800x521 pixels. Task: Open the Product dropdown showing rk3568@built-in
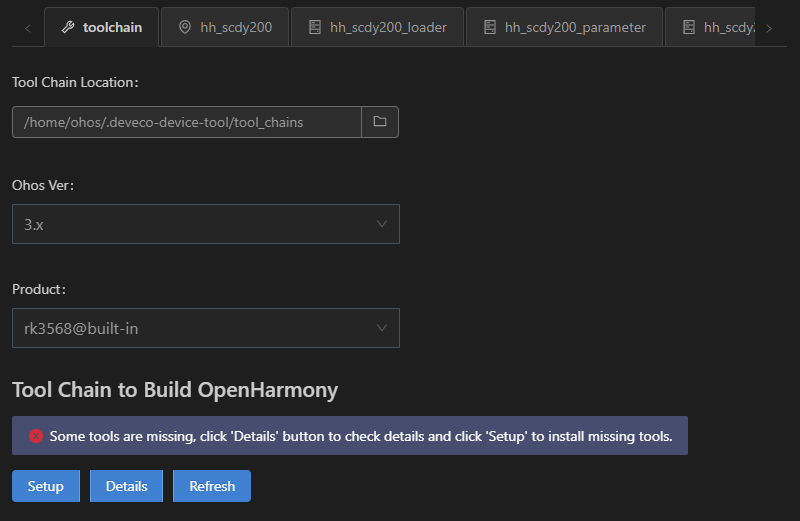[x=206, y=328]
